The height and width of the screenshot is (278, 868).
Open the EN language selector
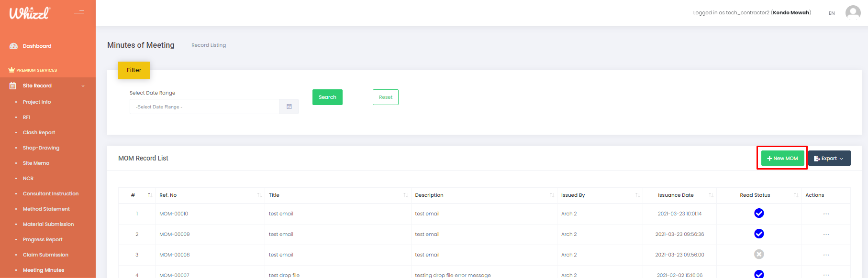click(x=832, y=13)
